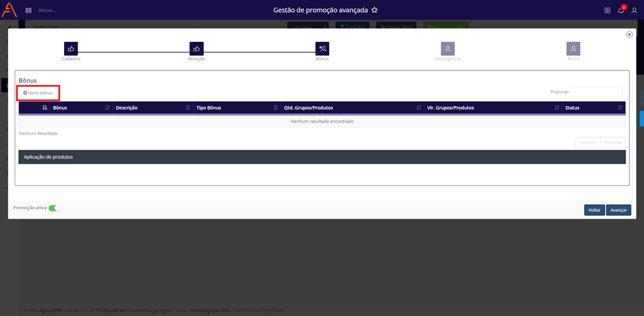Favorite this page with the star icon

[375, 10]
